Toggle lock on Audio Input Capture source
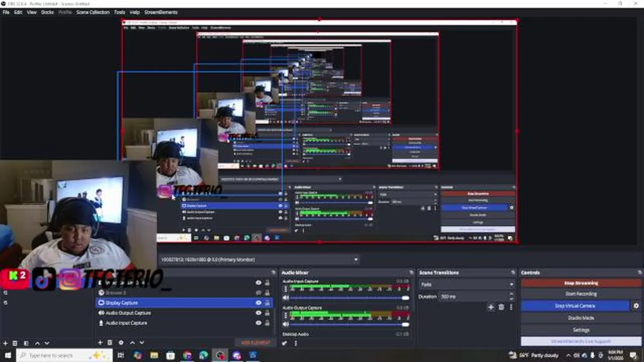 click(x=267, y=323)
